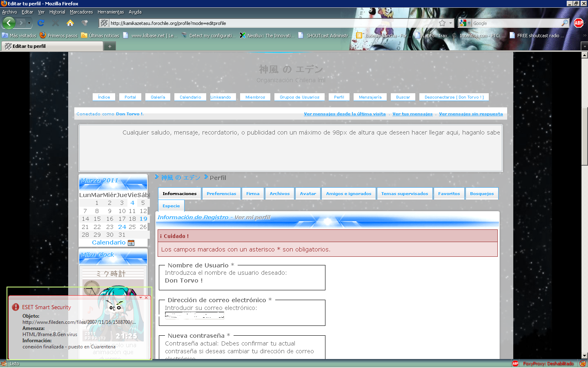
Task: Click the Adblock Plus status bar icon
Action: [515, 364]
